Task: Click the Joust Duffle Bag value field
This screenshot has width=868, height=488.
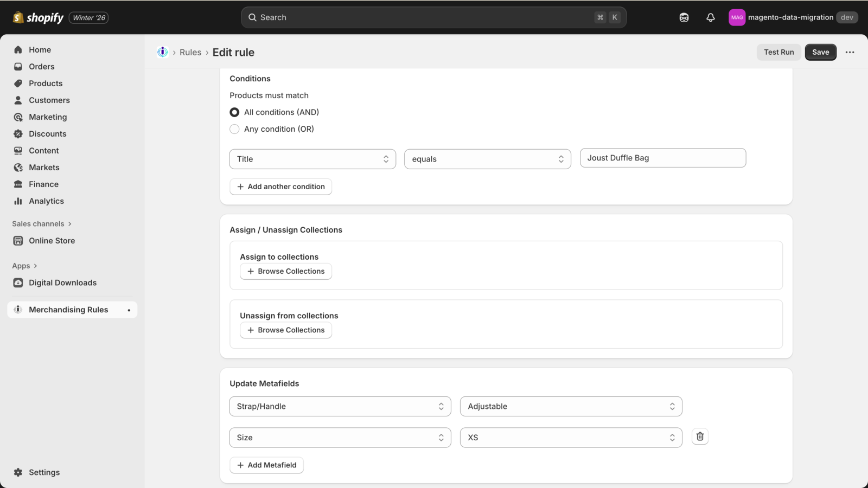Action: coord(662,158)
